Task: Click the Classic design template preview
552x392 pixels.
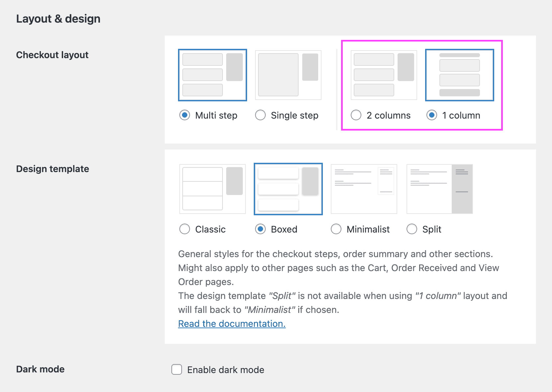Action: pos(212,189)
